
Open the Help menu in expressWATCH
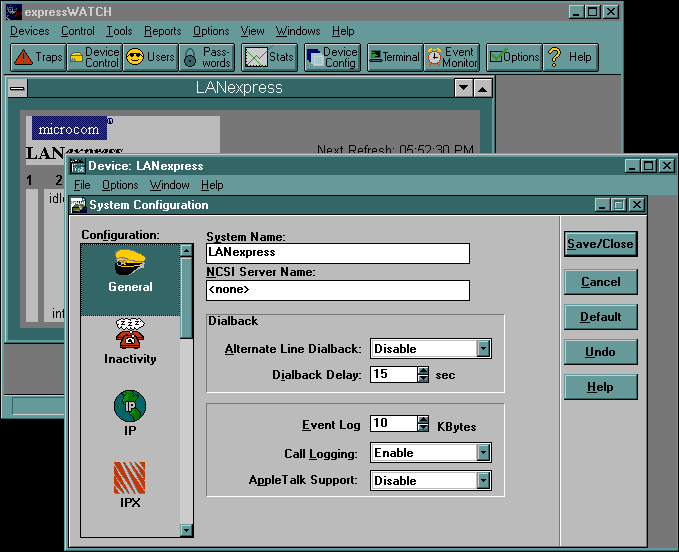click(x=343, y=31)
